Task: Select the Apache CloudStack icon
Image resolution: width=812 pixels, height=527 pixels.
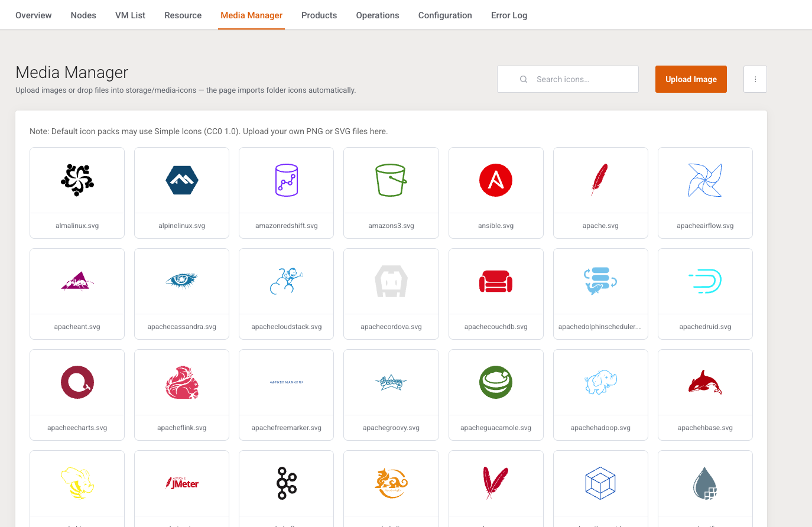Action: pyautogui.click(x=287, y=281)
